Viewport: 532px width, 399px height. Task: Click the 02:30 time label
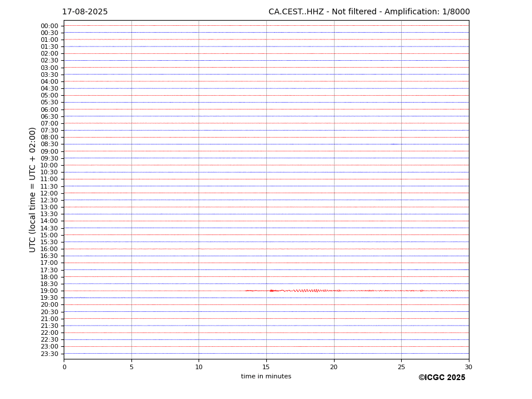(x=49, y=61)
